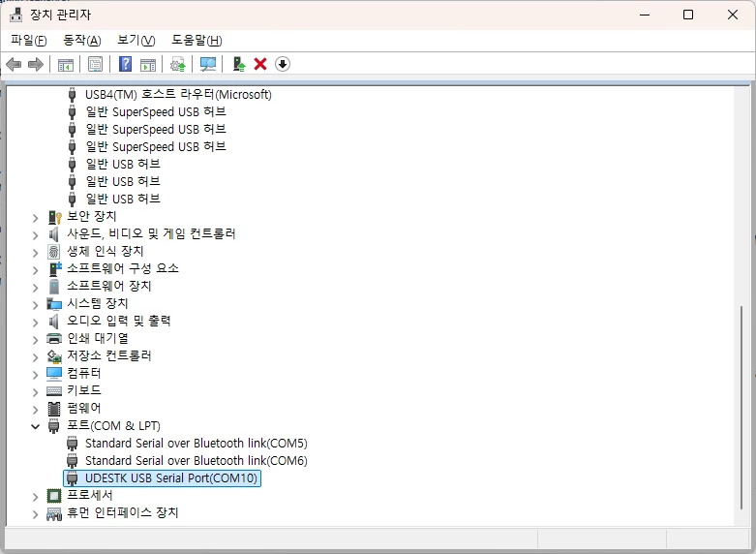756x554 pixels.
Task: Select USB4(TM) 호스트 라우터(Microsoft) entry
Action: tap(178, 95)
